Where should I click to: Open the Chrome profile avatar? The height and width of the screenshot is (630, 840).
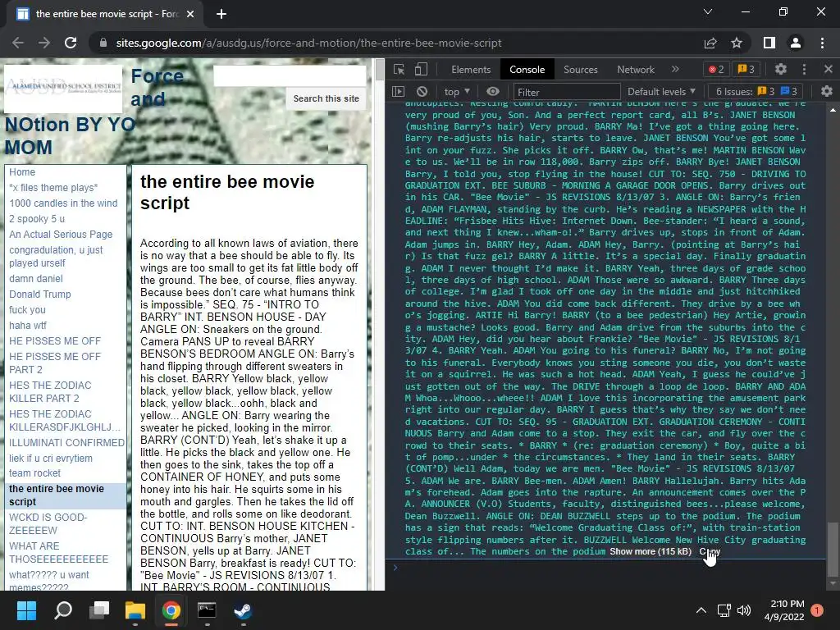click(x=796, y=43)
